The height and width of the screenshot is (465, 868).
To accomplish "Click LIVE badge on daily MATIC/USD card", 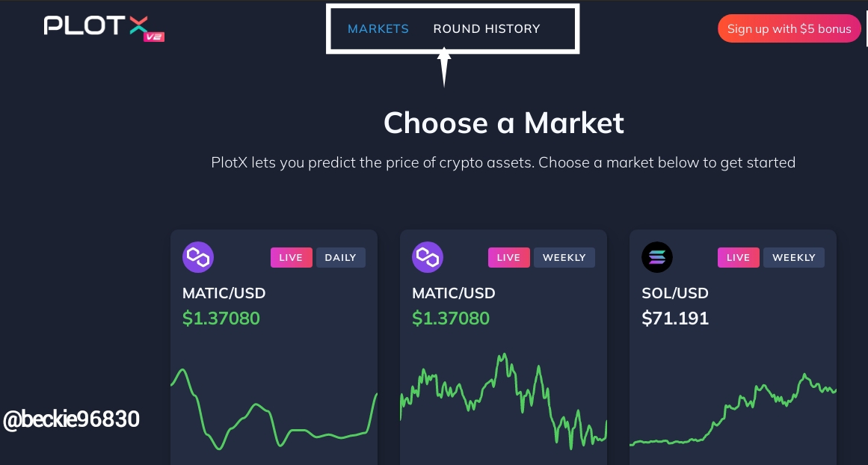I will tap(291, 257).
